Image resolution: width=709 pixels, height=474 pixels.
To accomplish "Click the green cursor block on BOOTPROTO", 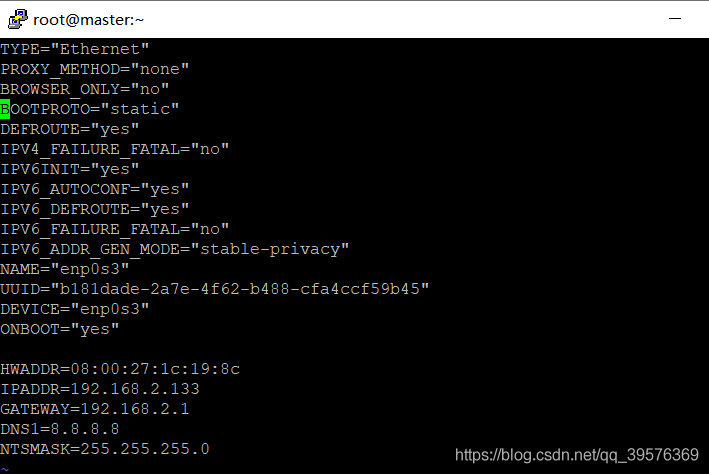I will pos(5,108).
